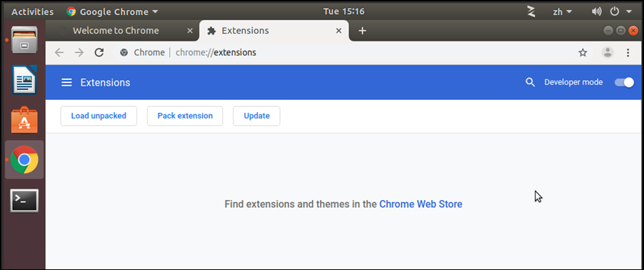This screenshot has height=270, width=644.
Task: Click the Load unpacked button
Action: point(99,116)
